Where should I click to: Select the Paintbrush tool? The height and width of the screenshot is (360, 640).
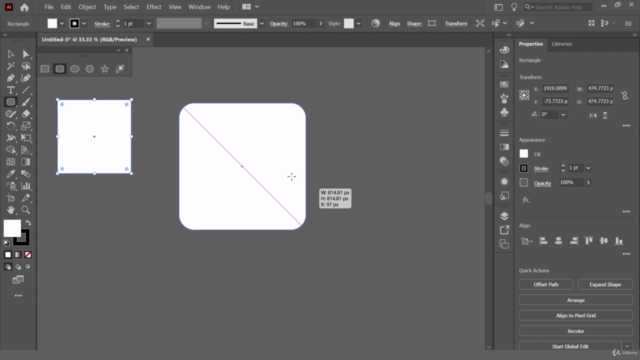26,102
